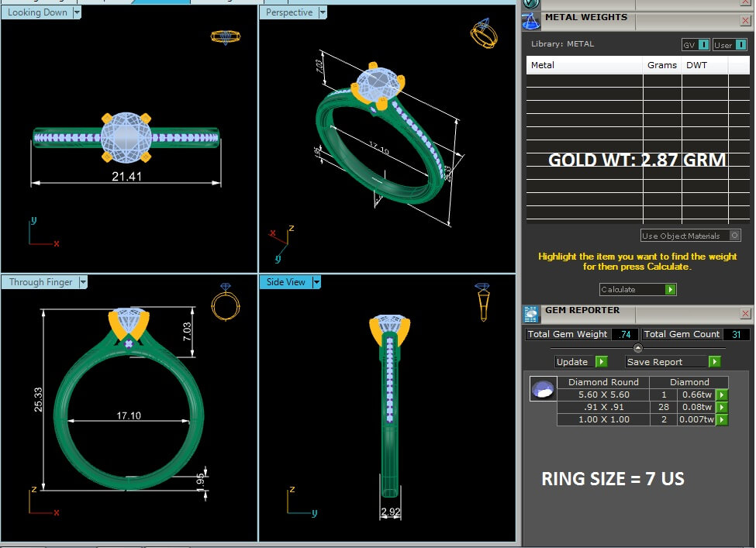Viewport: 756px width, 548px height.
Task: Click the Diamond Round gem thumbnail
Action: point(543,389)
